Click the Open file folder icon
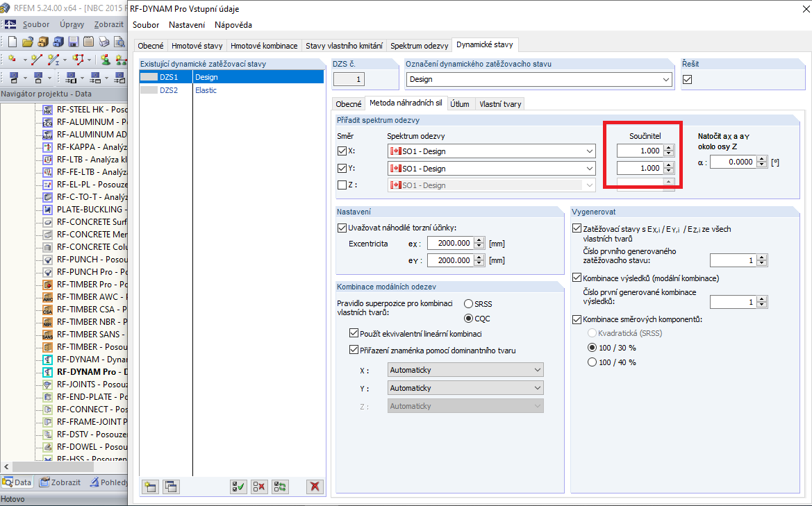 (x=28, y=42)
